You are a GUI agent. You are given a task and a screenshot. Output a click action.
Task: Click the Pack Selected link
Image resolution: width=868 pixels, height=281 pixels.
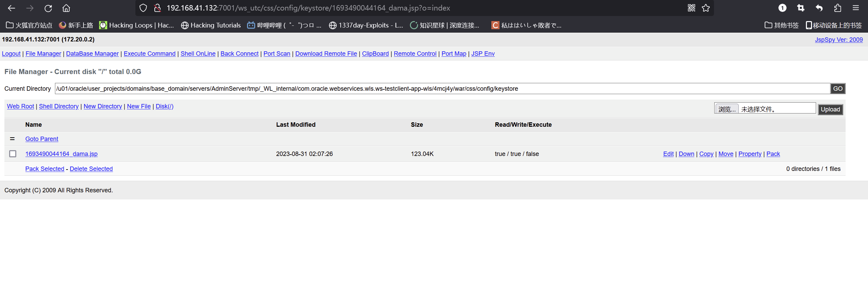point(45,169)
